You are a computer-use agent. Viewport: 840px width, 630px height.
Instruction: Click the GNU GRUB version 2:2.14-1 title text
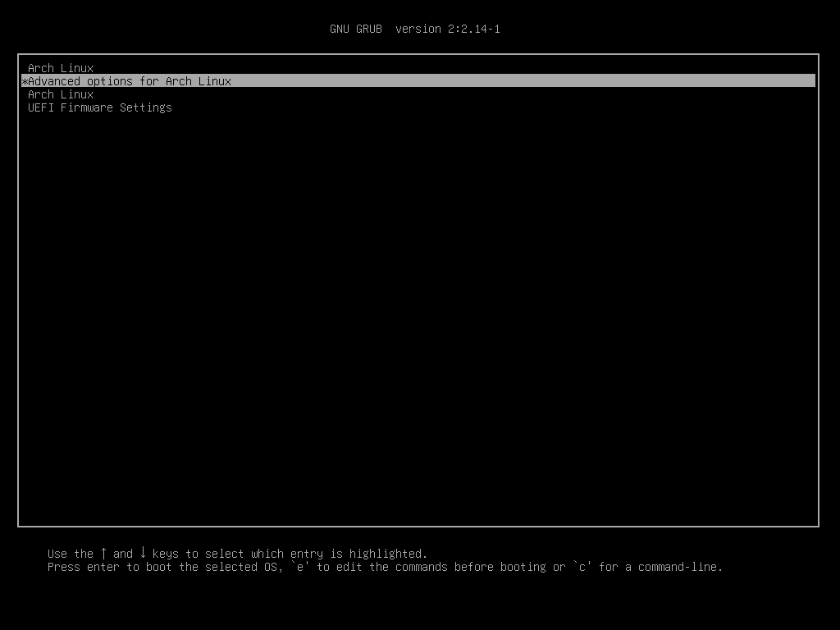coord(414,29)
